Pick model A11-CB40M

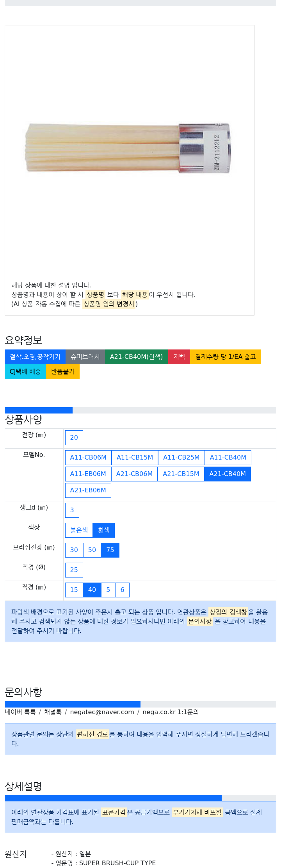coord(228,458)
